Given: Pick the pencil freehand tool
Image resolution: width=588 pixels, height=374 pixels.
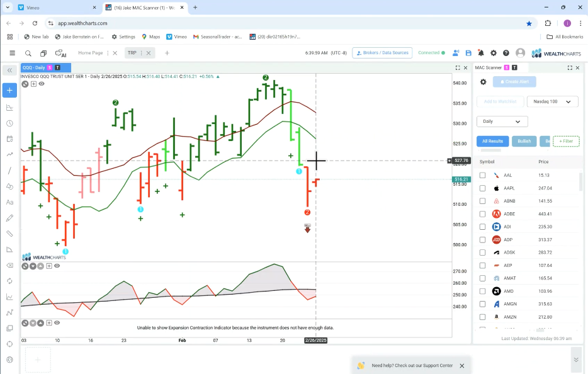Looking at the screenshot, I should point(9,218).
